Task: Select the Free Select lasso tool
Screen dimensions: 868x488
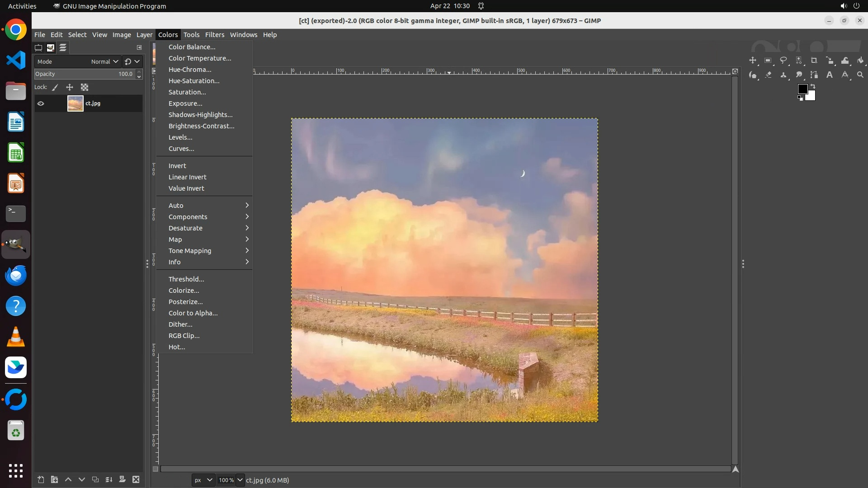Action: click(783, 61)
